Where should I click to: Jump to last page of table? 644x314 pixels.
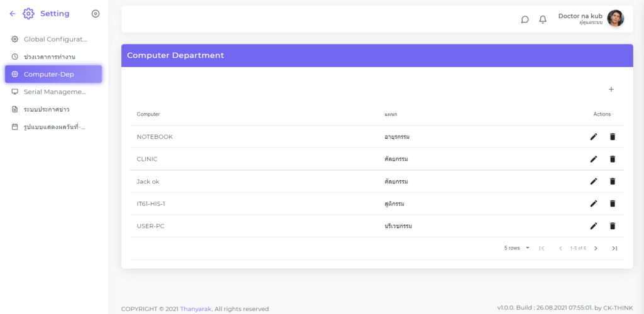coord(614,248)
